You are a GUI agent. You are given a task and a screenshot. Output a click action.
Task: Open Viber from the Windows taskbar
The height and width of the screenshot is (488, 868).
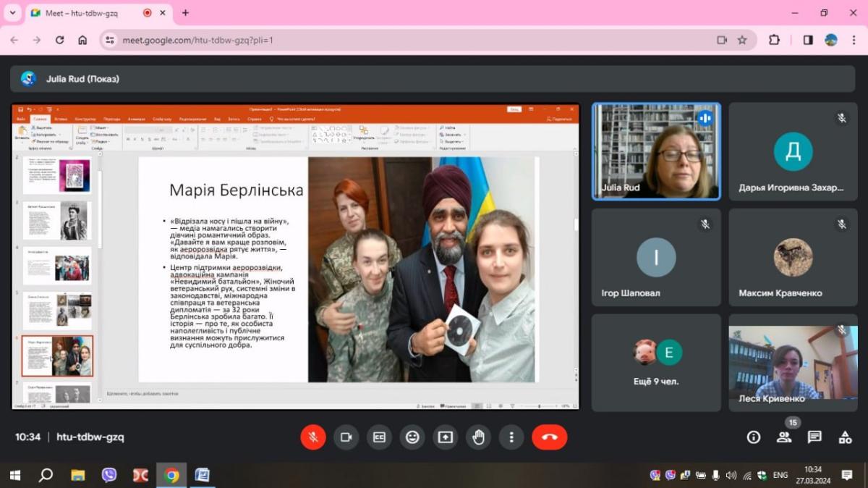coord(109,475)
